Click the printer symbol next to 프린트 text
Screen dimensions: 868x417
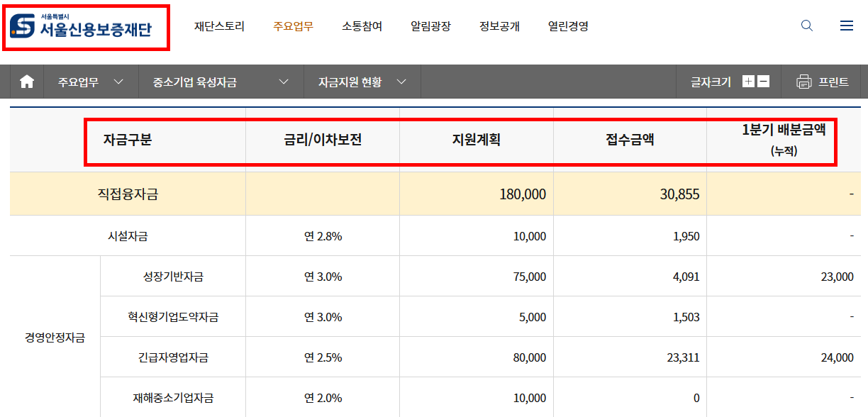point(803,81)
